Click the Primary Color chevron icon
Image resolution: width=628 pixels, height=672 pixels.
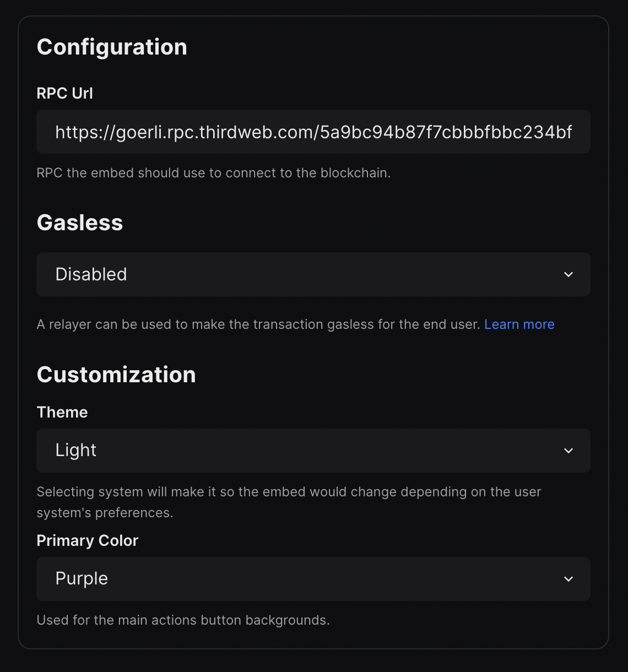point(569,579)
